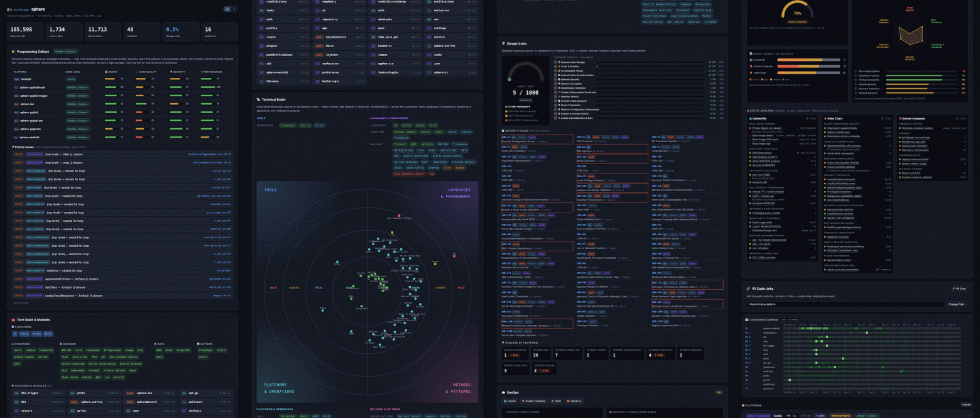The width and height of the screenshot is (980, 418).
Task: Click the VS Code Links chain icon
Action: pyautogui.click(x=748, y=289)
